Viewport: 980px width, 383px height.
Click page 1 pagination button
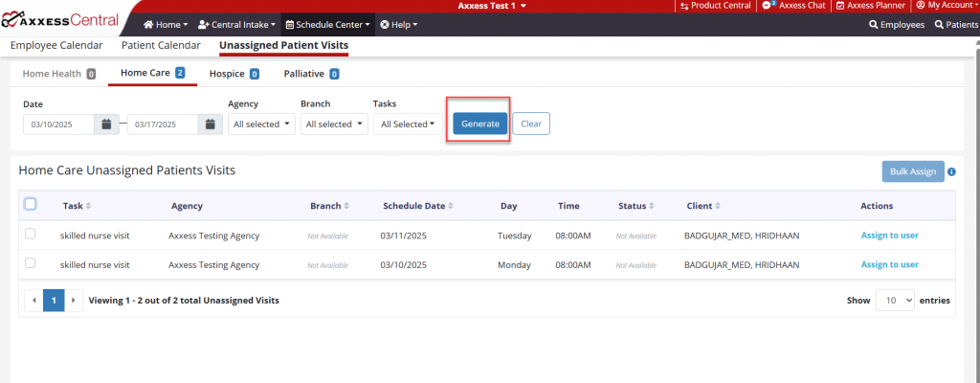click(x=54, y=301)
